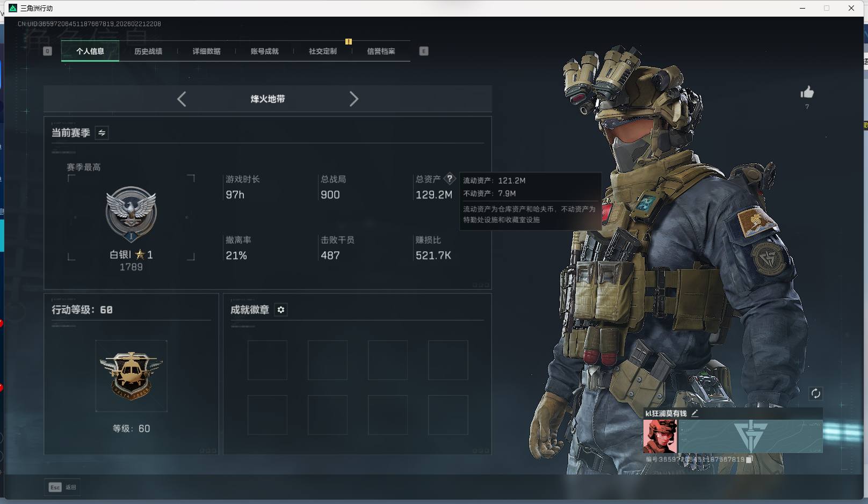
Task: Click the 白银I rank badge emblem
Action: [x=132, y=212]
